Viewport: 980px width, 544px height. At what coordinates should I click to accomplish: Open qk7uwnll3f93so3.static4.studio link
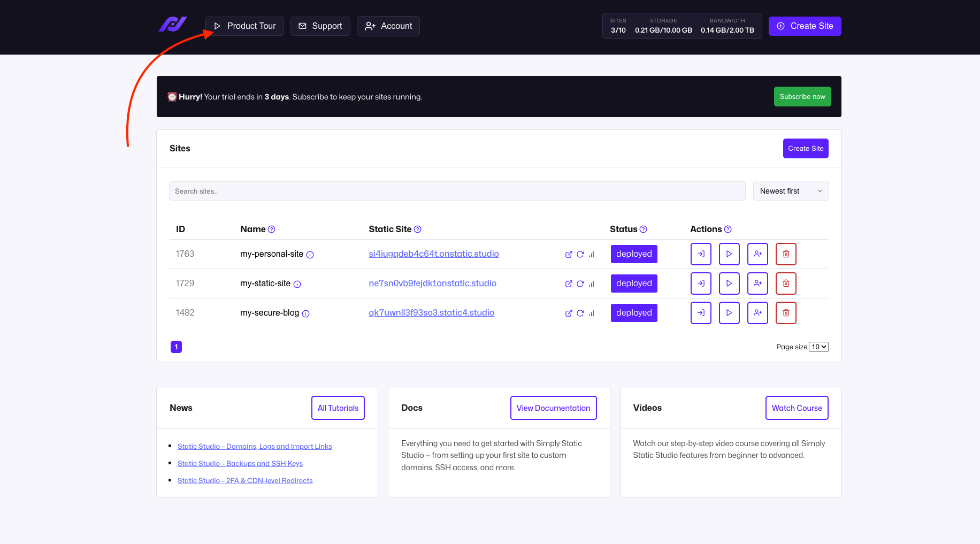[x=431, y=313]
